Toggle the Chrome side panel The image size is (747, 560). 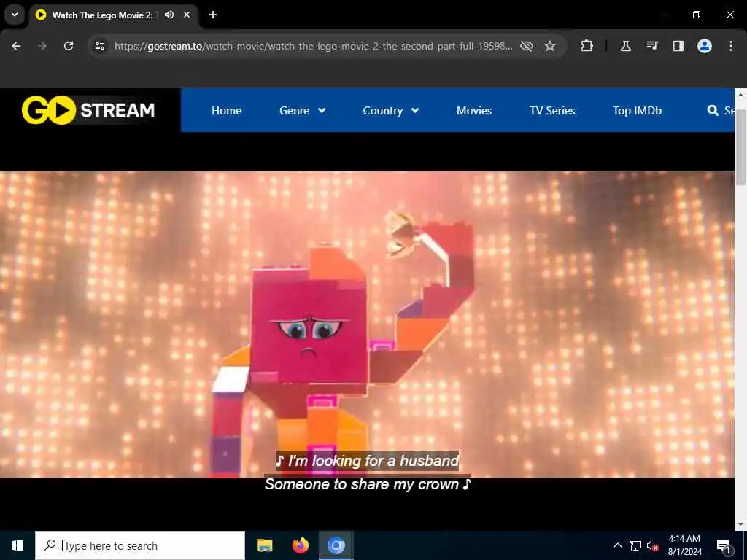[x=678, y=46]
